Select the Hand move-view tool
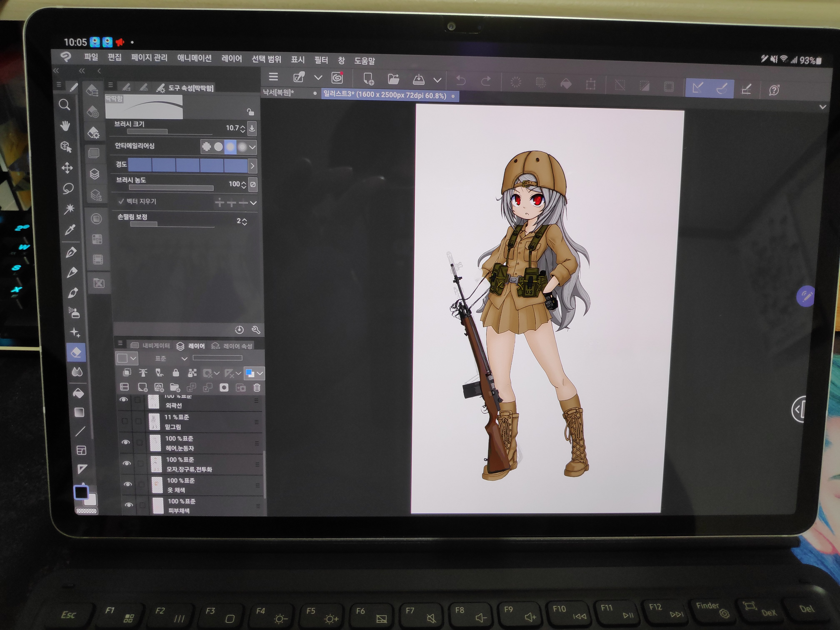Viewport: 840px width, 630px height. click(65, 126)
